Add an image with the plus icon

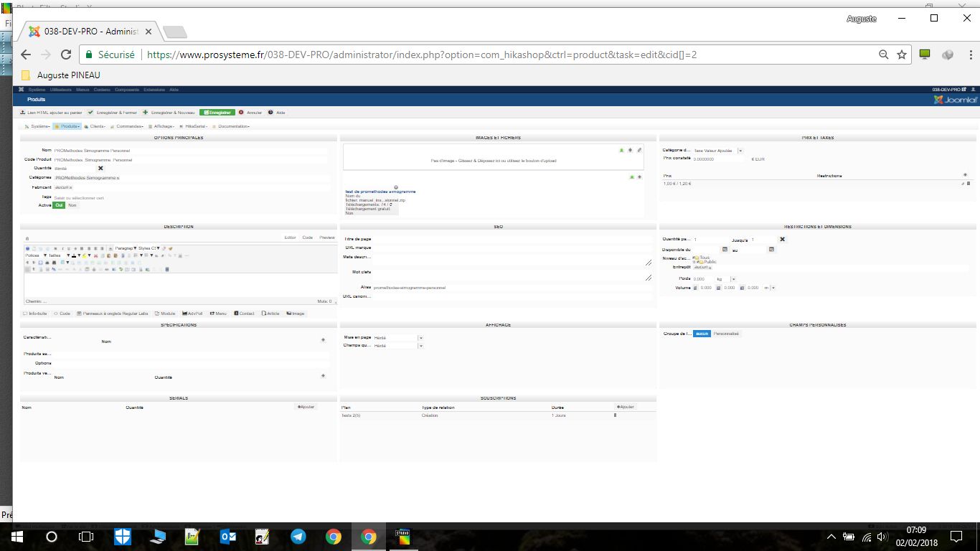coord(630,150)
